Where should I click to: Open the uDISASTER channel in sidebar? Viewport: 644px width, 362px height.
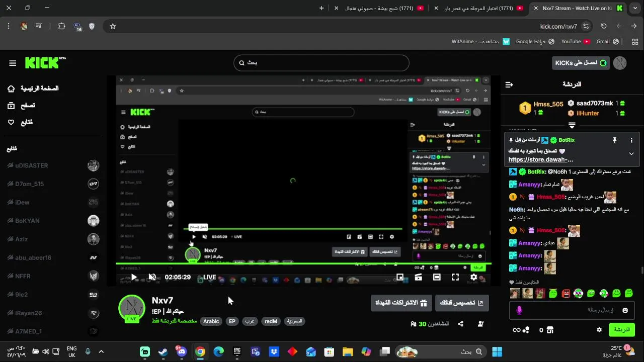pyautogui.click(x=53, y=165)
